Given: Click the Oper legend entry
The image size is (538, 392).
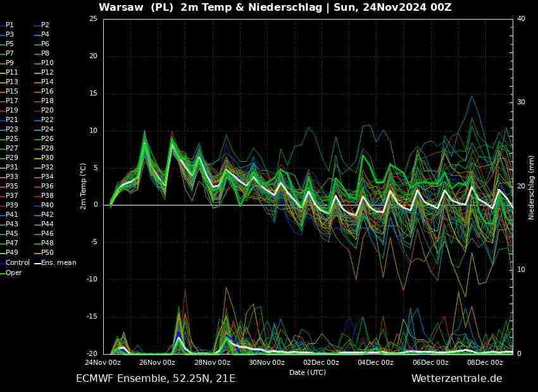Looking at the screenshot, I should 11,273.
